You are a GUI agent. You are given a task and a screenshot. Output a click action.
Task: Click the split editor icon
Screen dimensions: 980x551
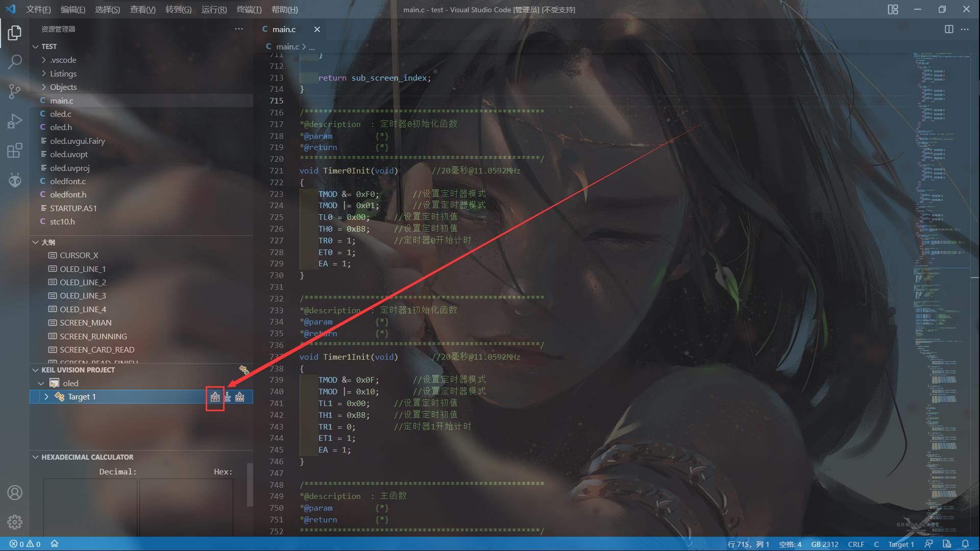[x=949, y=29]
